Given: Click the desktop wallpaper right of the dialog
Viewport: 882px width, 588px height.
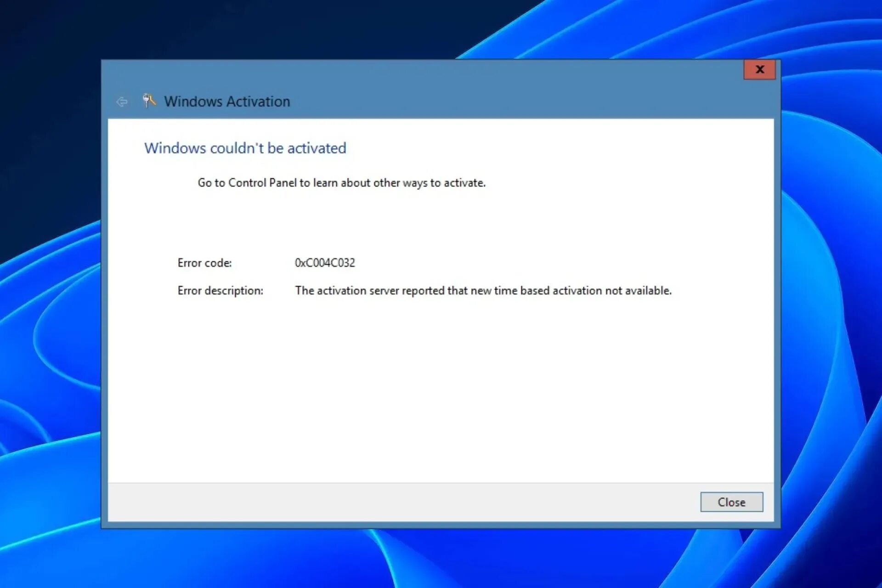Looking at the screenshot, I should pyautogui.click(x=831, y=322).
